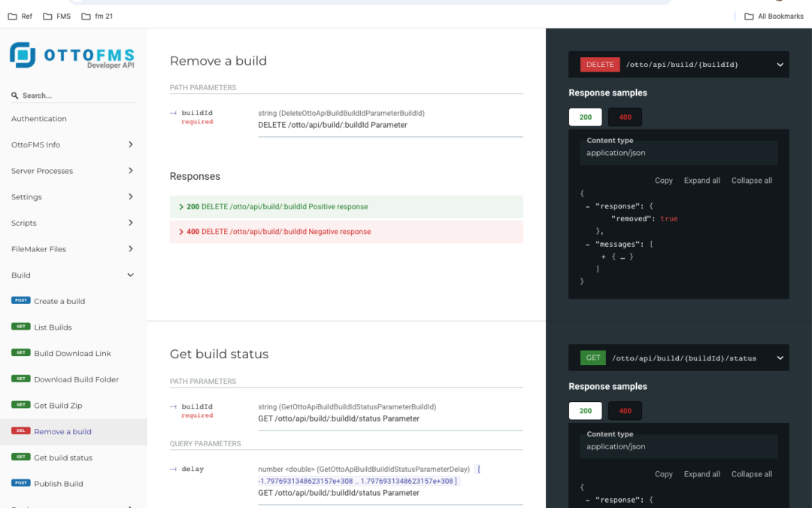812x508 pixels.
Task: Click the POST badge beside Publish Build
Action: click(21, 482)
